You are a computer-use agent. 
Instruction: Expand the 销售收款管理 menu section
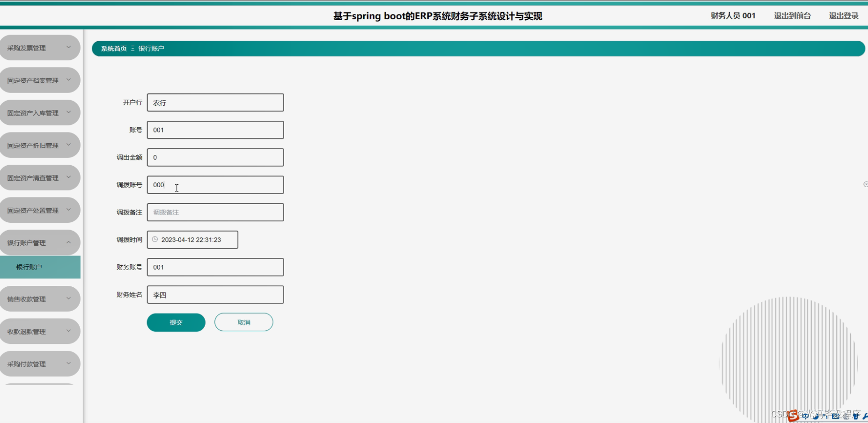40,298
